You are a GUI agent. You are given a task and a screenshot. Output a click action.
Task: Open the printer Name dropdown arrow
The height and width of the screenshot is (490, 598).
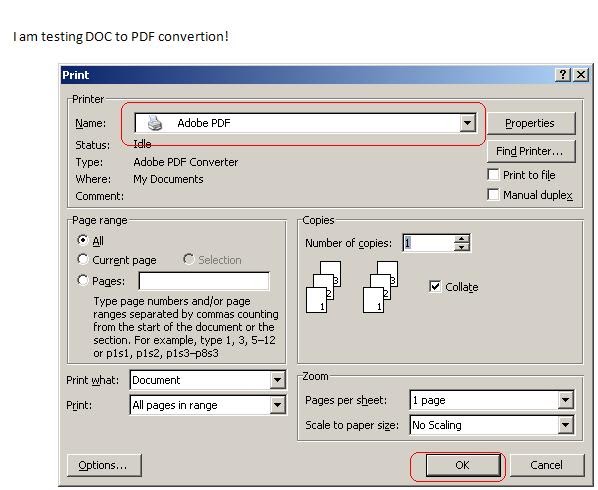point(467,123)
